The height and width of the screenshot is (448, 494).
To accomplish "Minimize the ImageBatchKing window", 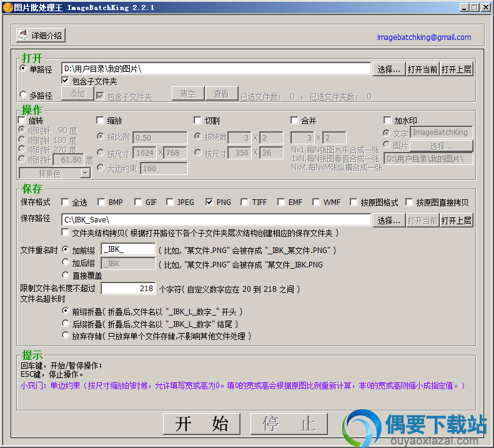I will pos(463,7).
